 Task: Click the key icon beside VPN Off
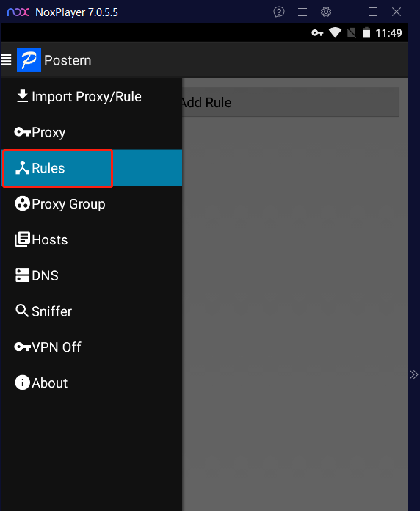click(x=22, y=347)
